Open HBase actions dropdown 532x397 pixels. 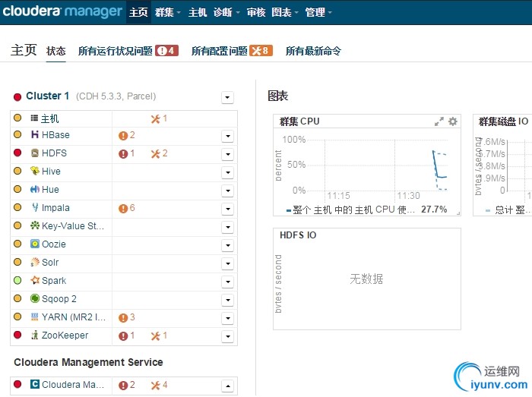coord(228,136)
